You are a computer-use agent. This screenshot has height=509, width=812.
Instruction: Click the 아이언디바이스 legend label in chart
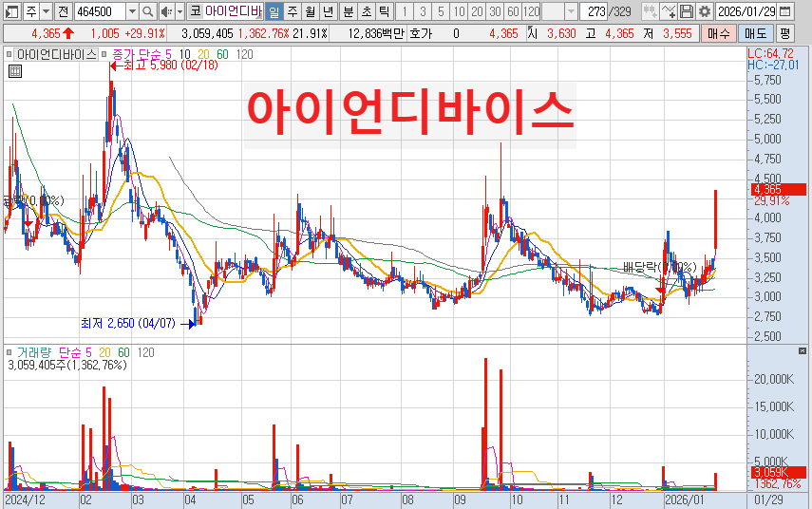[x=56, y=54]
